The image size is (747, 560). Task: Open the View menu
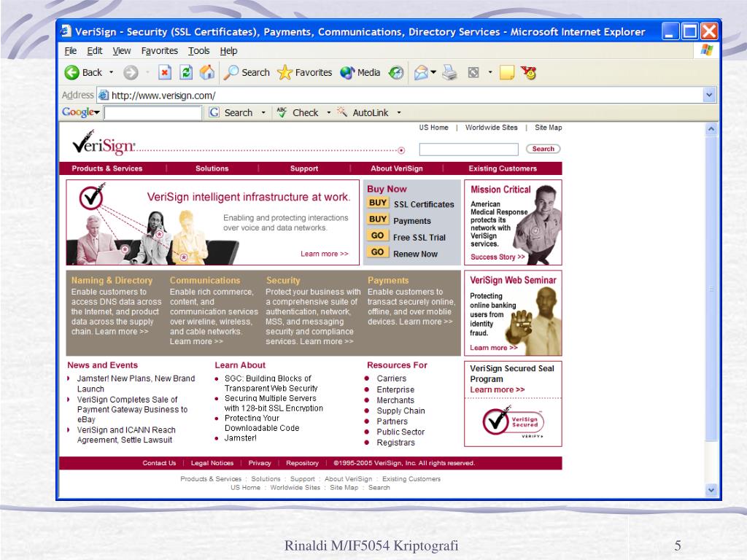(122, 50)
